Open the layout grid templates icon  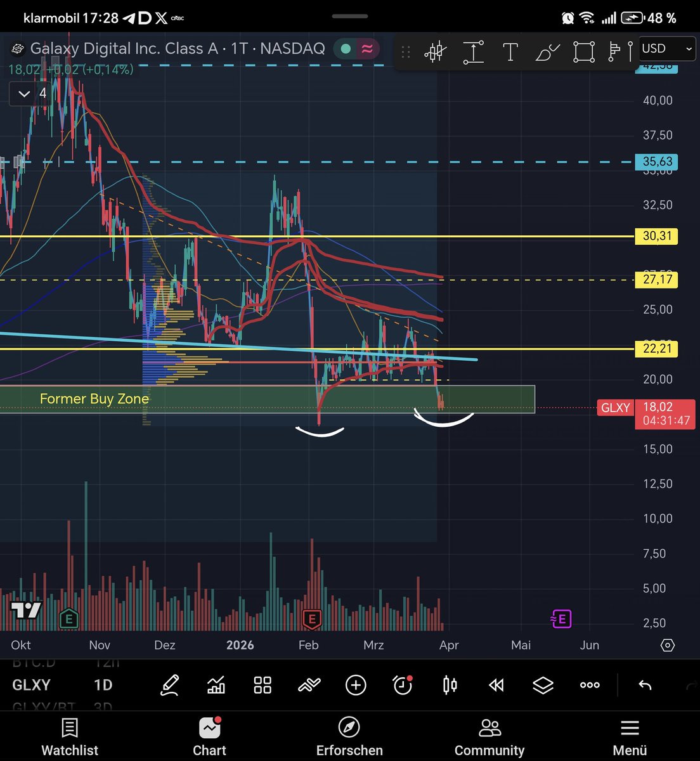click(x=262, y=685)
